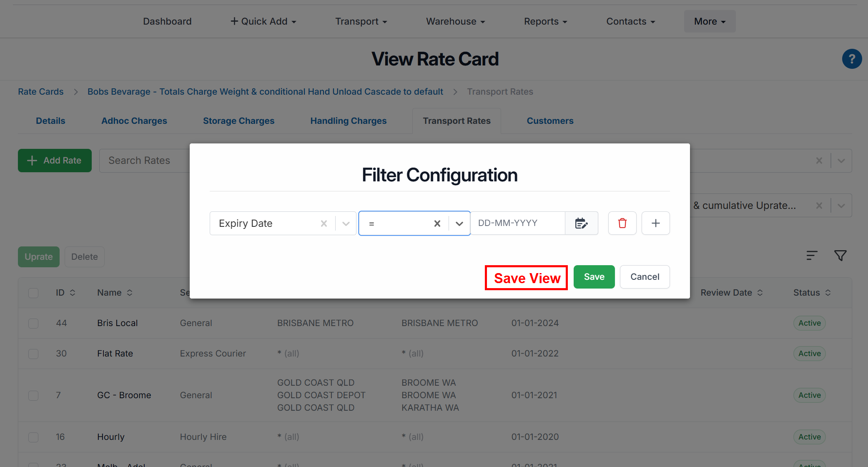Viewport: 868px width, 467px height.
Task: Open the Warehouse navigation dropdown
Action: pyautogui.click(x=455, y=21)
